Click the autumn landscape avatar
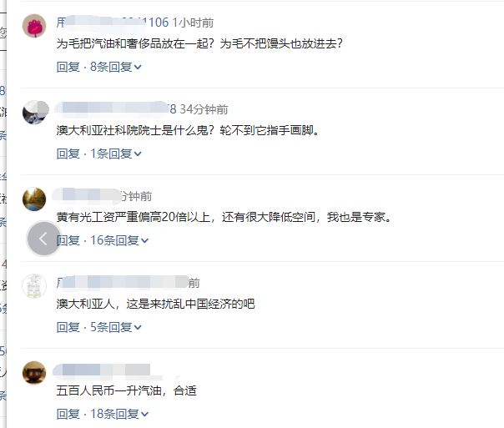This screenshot has width=504, height=428. point(34,199)
